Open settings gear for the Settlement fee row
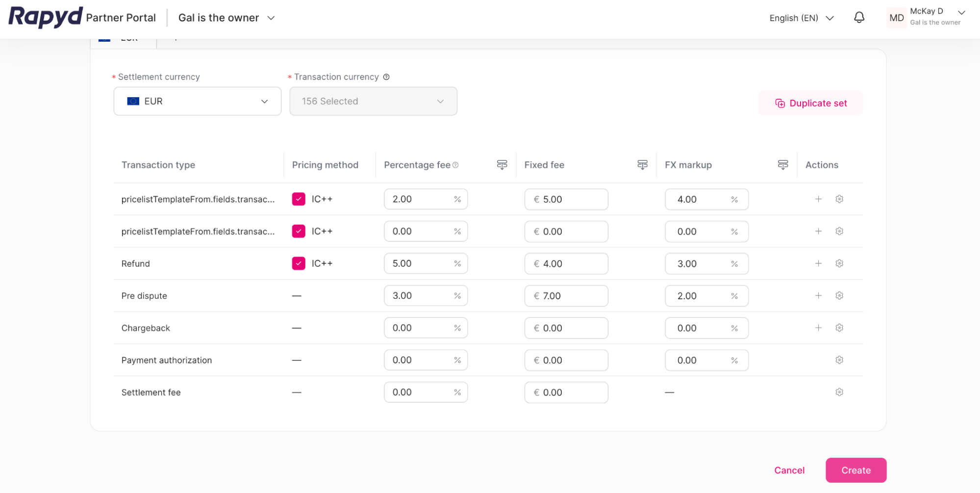This screenshot has height=493, width=980. click(x=839, y=392)
